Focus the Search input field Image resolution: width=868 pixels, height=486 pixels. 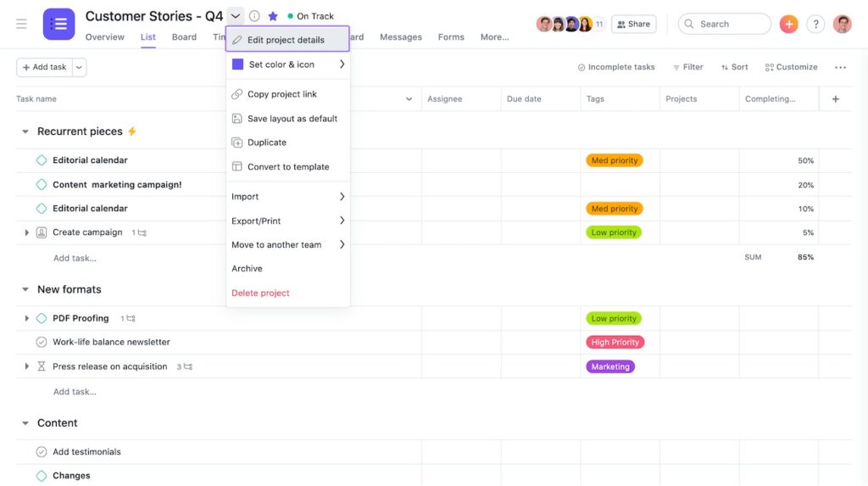(x=725, y=24)
